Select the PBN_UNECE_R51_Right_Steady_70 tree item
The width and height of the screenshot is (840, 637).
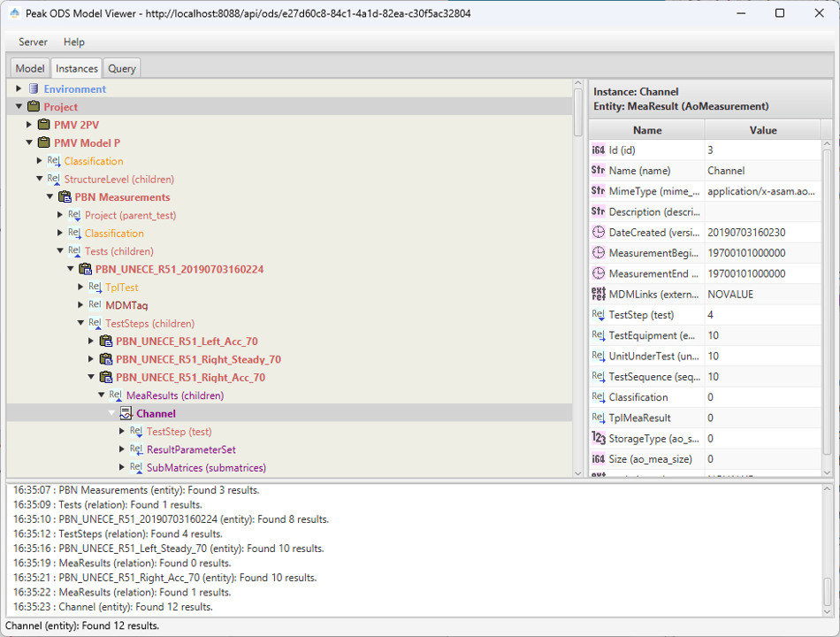(x=198, y=360)
